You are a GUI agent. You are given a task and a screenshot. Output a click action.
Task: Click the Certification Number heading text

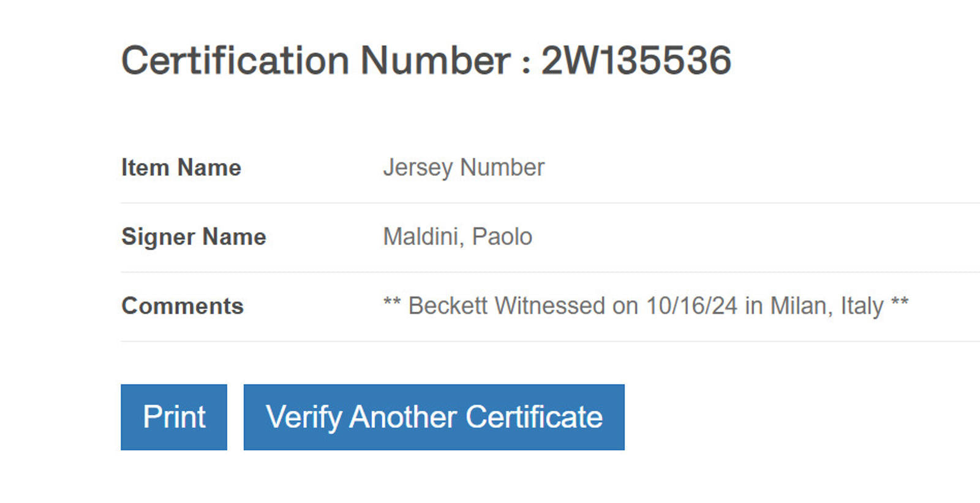(315, 61)
